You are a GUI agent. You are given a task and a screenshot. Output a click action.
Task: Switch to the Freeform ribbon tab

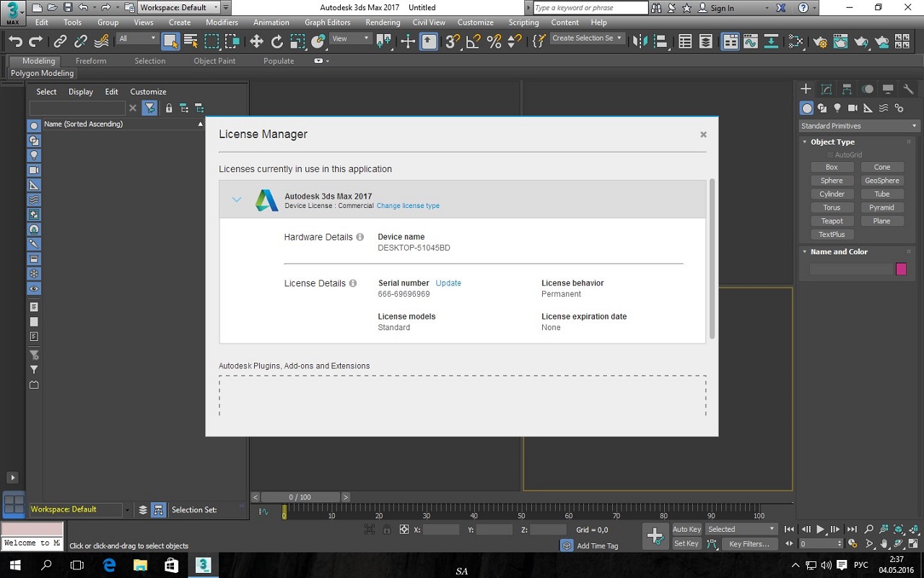pyautogui.click(x=91, y=61)
